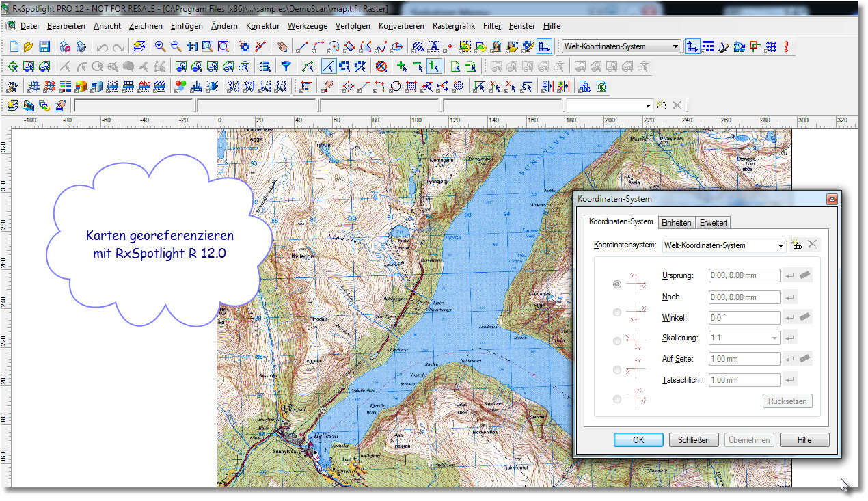This screenshot has width=868, height=501.
Task: Click the blue grid icon in toolbar
Action: click(771, 46)
